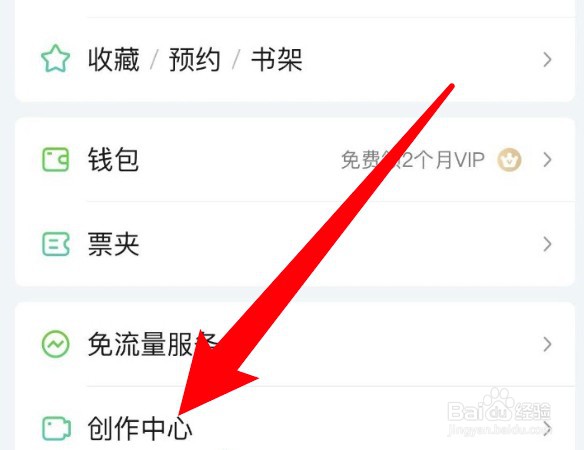
Task: Tap chevron arrow in 票夹 row
Action: (547, 244)
